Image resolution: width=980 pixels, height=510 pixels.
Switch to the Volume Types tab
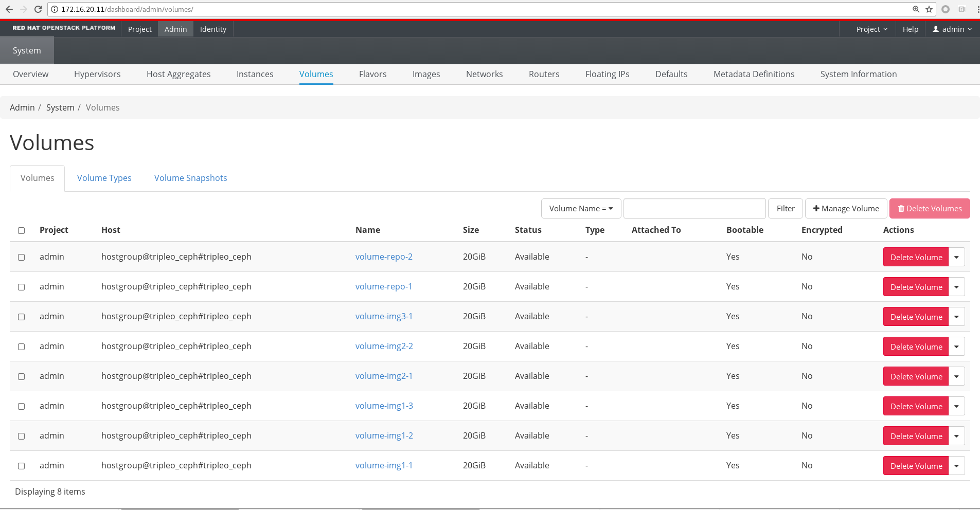point(104,178)
